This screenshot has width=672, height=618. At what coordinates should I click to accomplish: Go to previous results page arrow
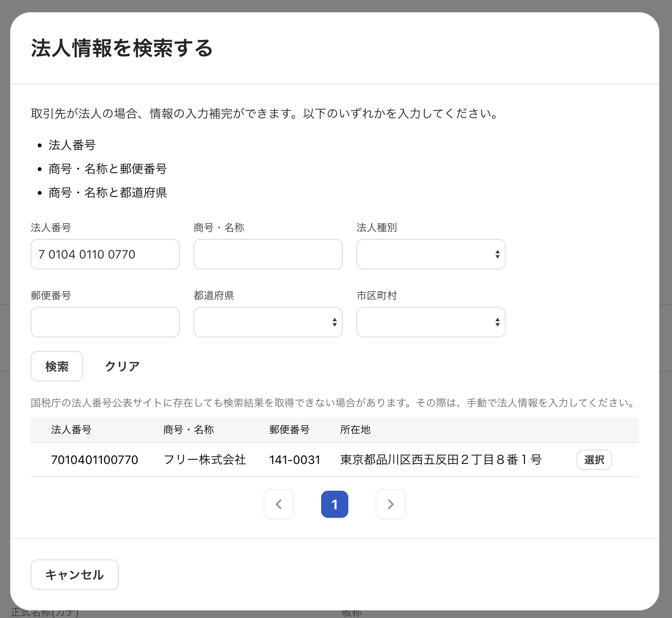279,504
